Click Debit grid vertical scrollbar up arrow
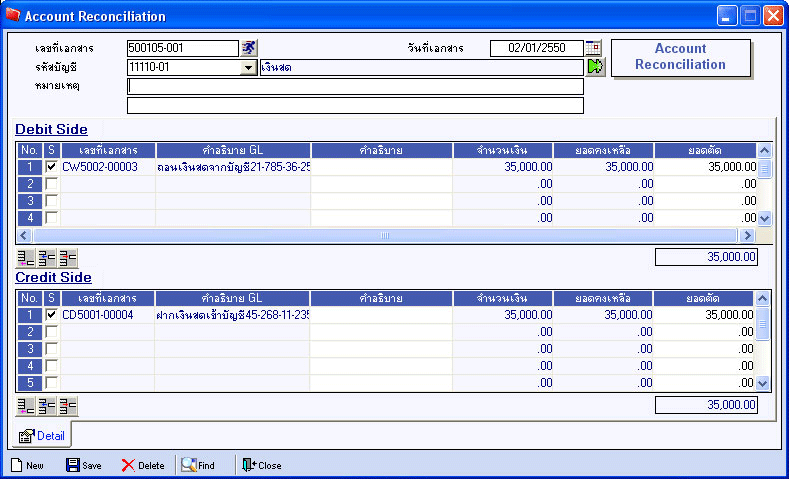This screenshot has height=479, width=789. click(764, 150)
